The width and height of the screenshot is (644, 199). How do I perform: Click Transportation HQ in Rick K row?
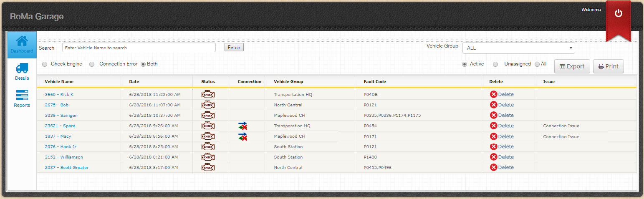(x=293, y=94)
